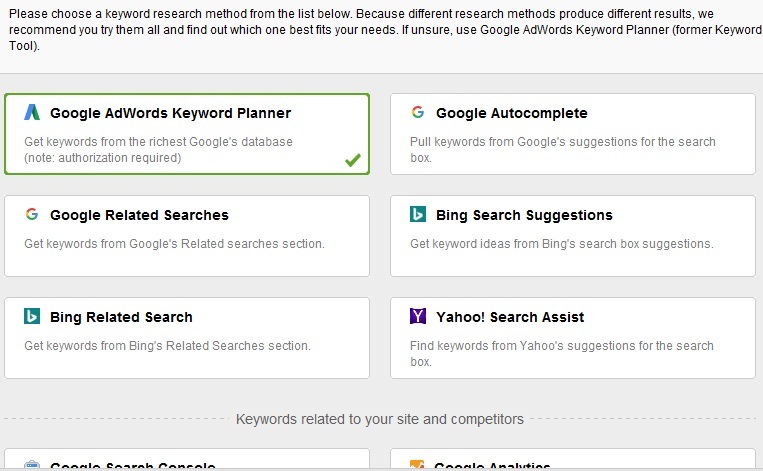Click 'Get keywords from Bing's Related Searches' description
This screenshot has height=471, width=763.
[x=167, y=345]
